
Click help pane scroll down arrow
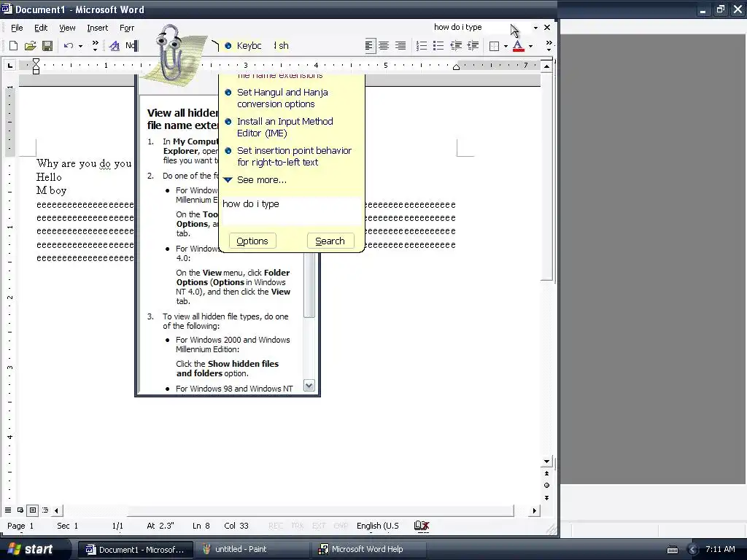[x=309, y=386]
